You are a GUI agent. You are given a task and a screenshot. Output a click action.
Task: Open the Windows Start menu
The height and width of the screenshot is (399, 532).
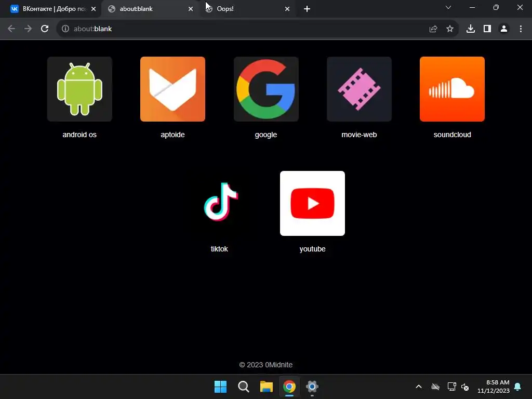click(220, 387)
